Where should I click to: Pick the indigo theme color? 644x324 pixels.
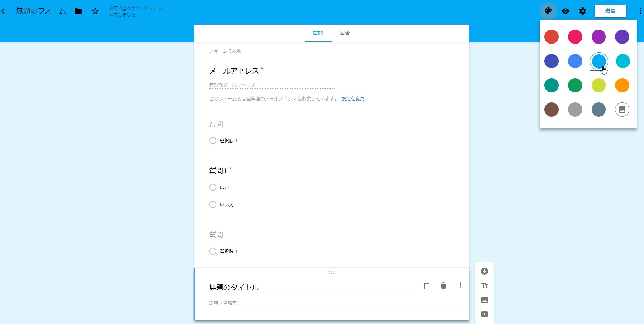552,61
